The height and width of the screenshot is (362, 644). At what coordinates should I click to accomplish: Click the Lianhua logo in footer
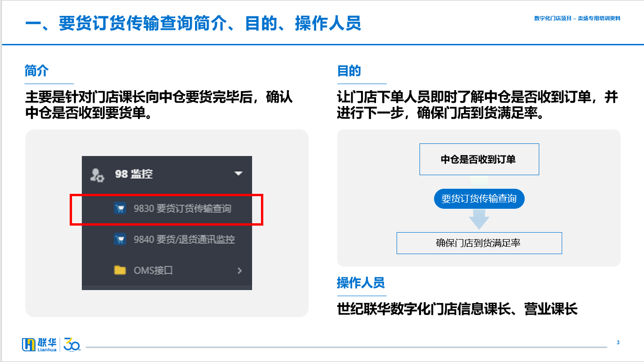(39, 344)
